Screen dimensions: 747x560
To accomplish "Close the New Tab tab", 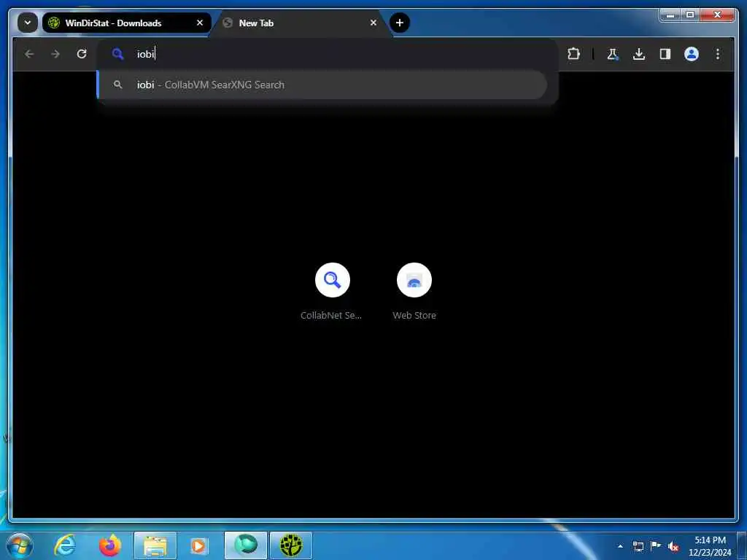I will tap(373, 23).
